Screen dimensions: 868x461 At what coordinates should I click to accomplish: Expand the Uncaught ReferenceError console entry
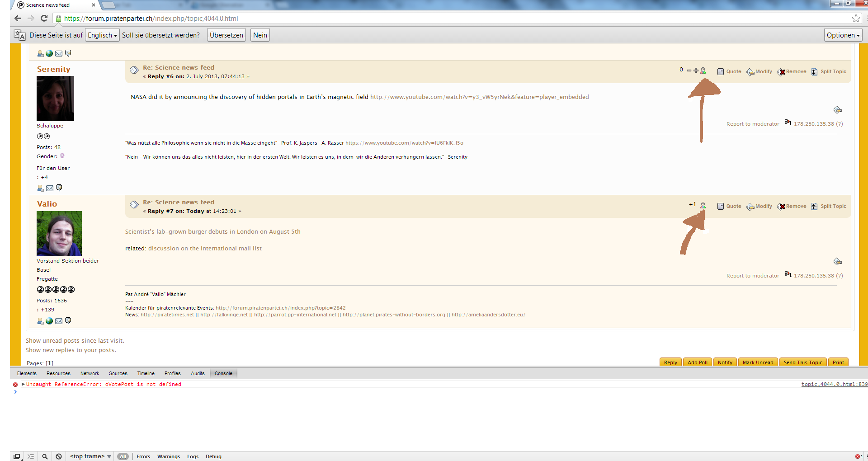pyautogui.click(x=23, y=384)
